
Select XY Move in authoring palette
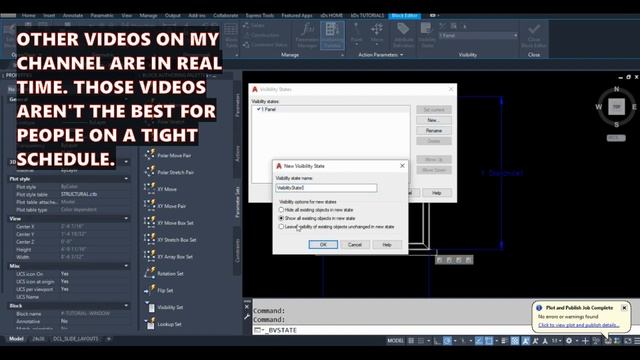click(x=161, y=189)
